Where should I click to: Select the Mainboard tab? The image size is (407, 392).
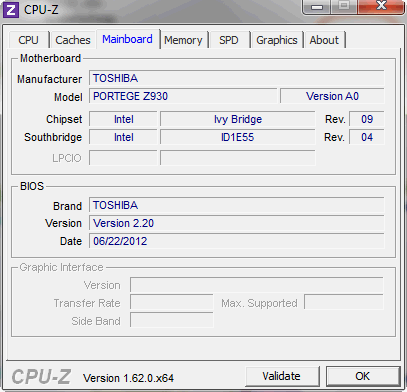[x=128, y=39]
